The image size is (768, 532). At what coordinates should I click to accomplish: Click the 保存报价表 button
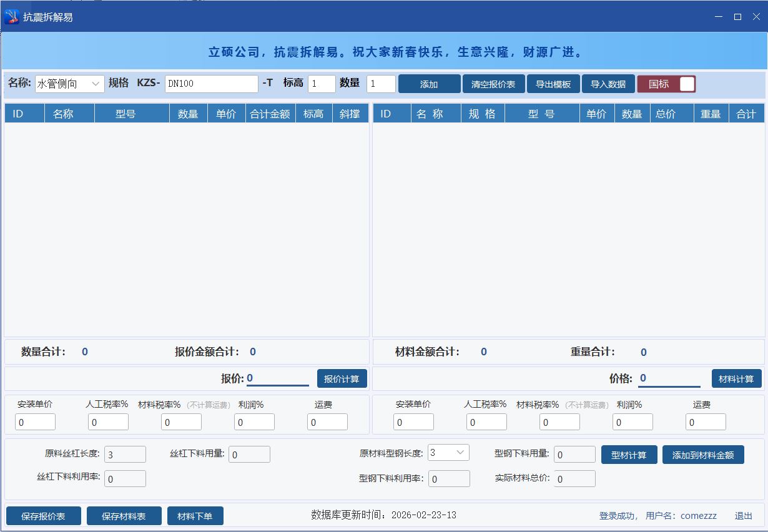42,516
